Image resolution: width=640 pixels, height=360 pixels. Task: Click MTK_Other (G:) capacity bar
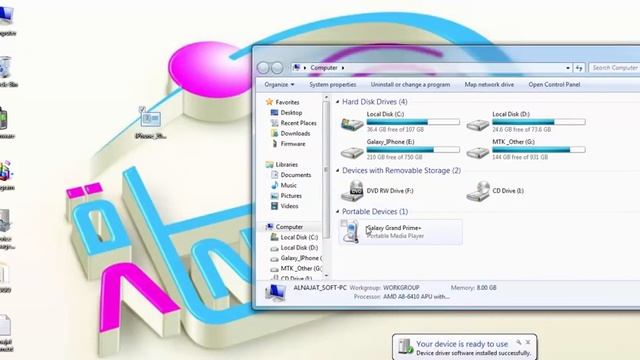pos(539,150)
